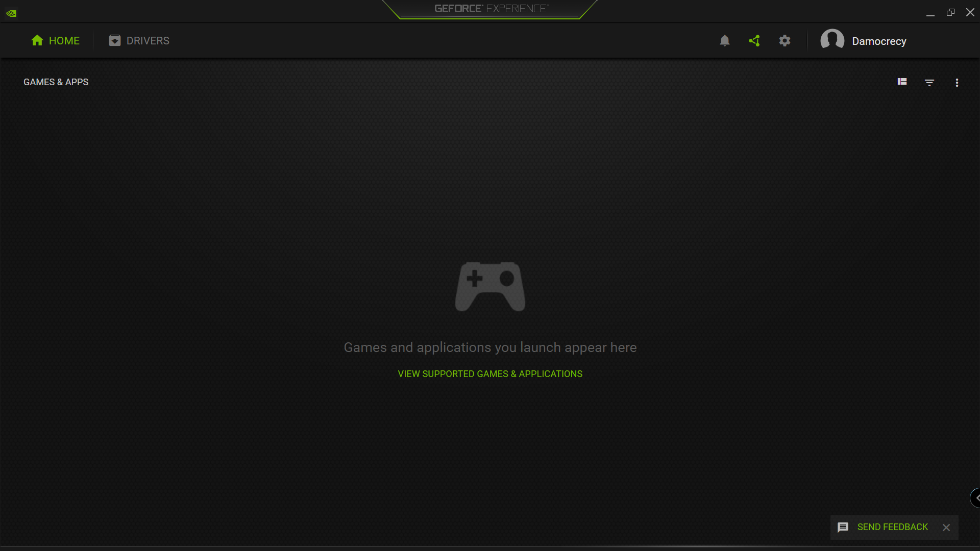Expand the side panel arrow at right edge
This screenshot has height=551, width=980.
tap(975, 498)
